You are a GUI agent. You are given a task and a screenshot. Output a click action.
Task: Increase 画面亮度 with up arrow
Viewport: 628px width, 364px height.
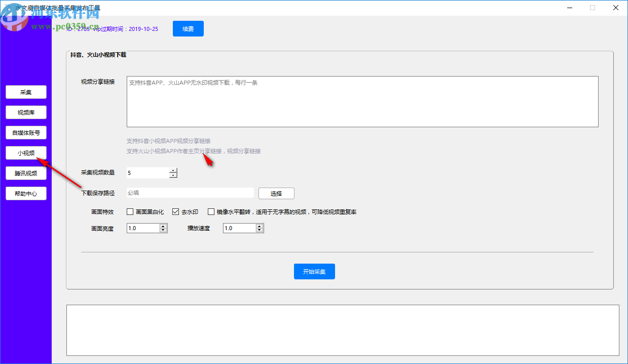163,226
